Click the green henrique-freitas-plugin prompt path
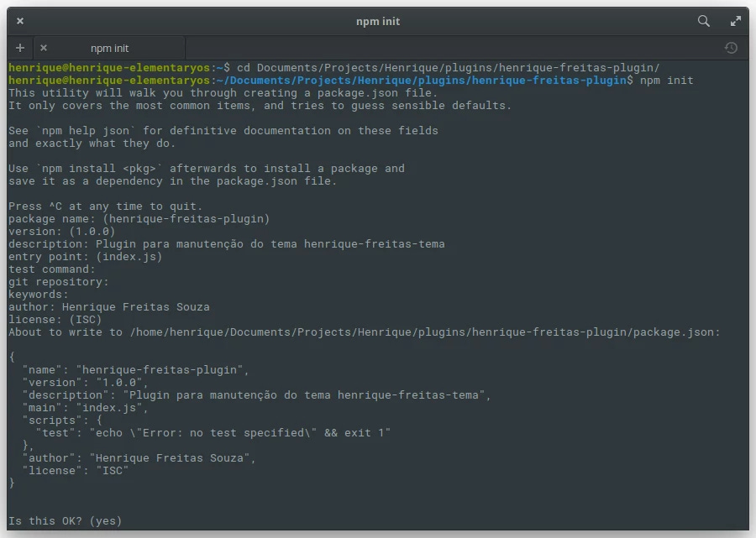This screenshot has width=756, height=538. [x=336, y=80]
